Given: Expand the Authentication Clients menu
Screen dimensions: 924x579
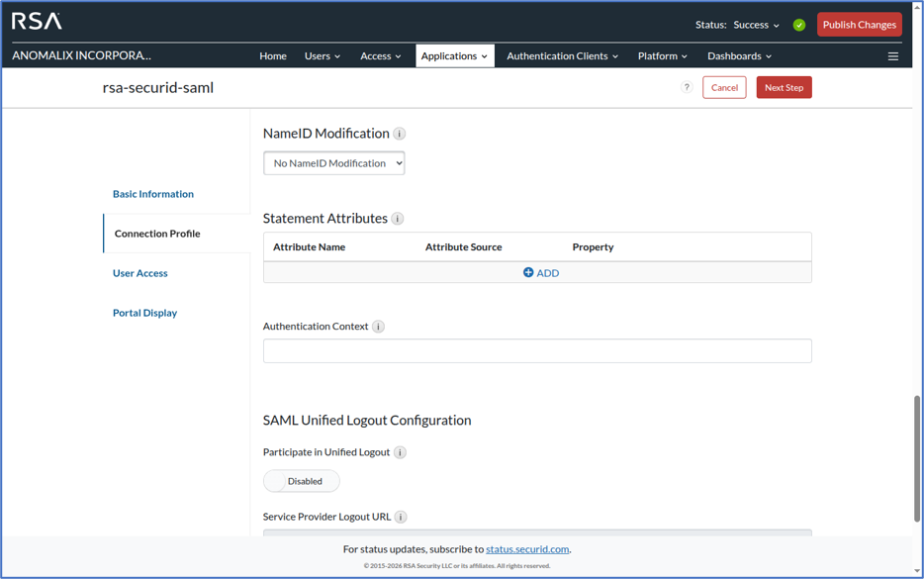Looking at the screenshot, I should click(x=562, y=56).
